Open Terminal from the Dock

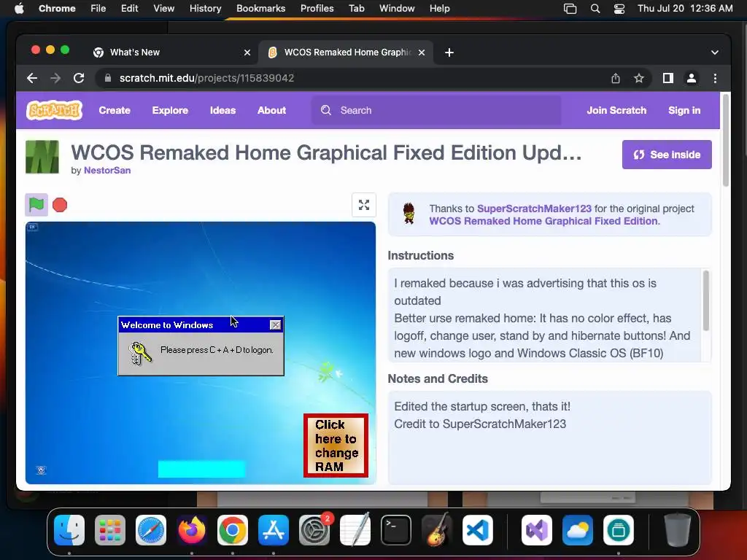(x=396, y=530)
